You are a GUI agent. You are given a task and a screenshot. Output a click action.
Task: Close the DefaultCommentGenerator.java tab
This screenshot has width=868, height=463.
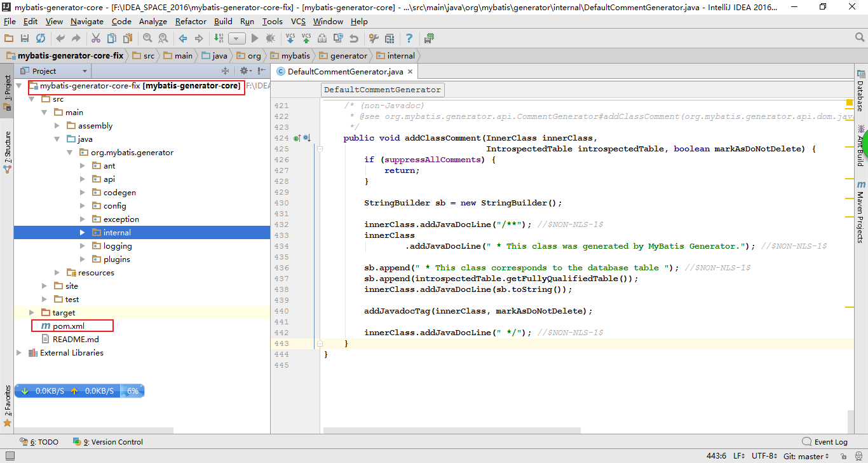point(410,72)
